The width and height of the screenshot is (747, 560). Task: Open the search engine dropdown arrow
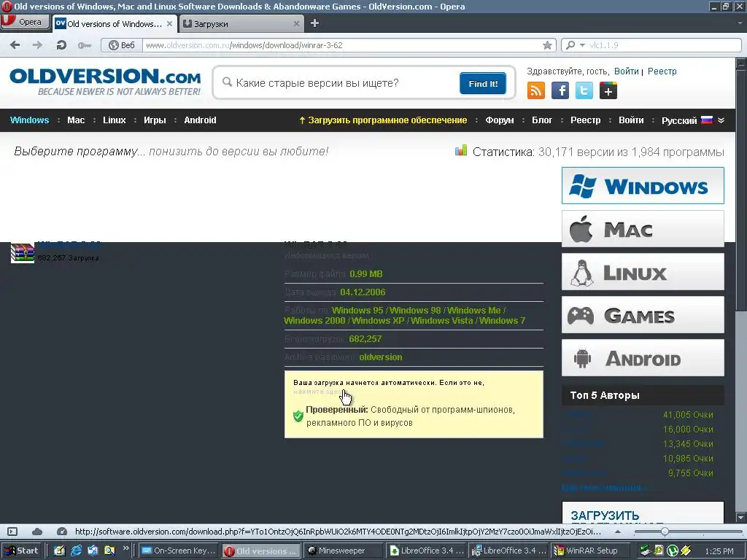(582, 45)
